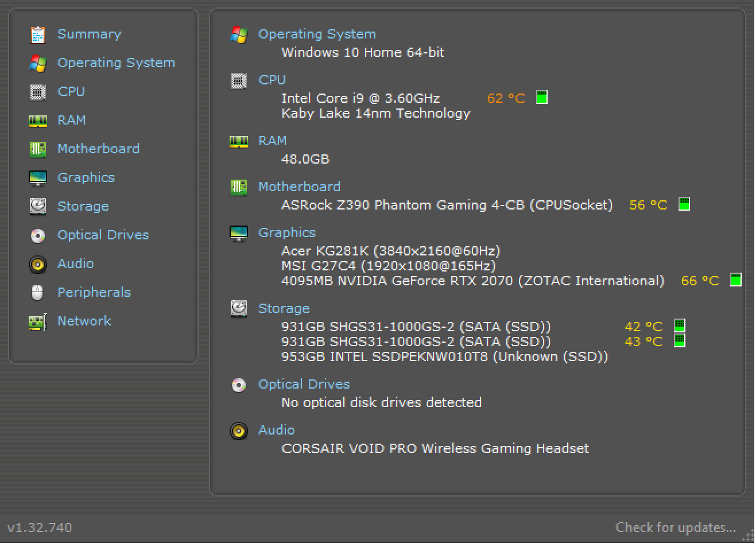Click the v1.32.740 version text
The width and height of the screenshot is (756, 543).
pyautogui.click(x=40, y=528)
